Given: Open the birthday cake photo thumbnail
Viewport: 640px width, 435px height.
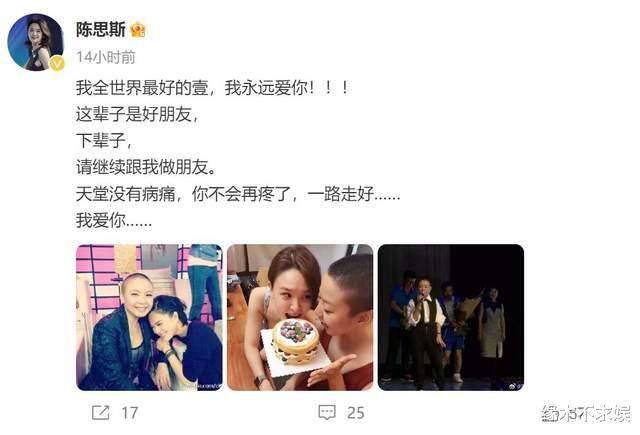Looking at the screenshot, I should [300, 317].
